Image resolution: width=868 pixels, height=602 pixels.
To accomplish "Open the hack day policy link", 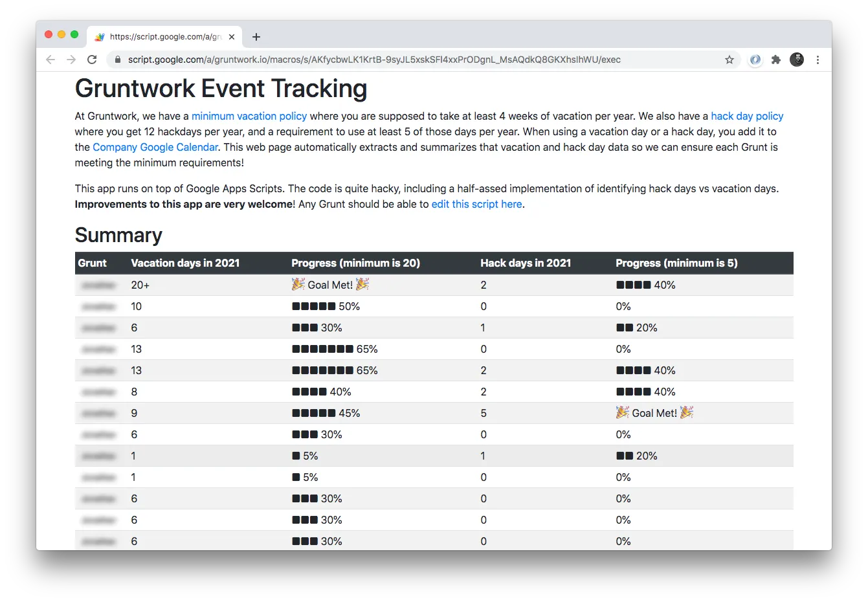I will click(747, 116).
